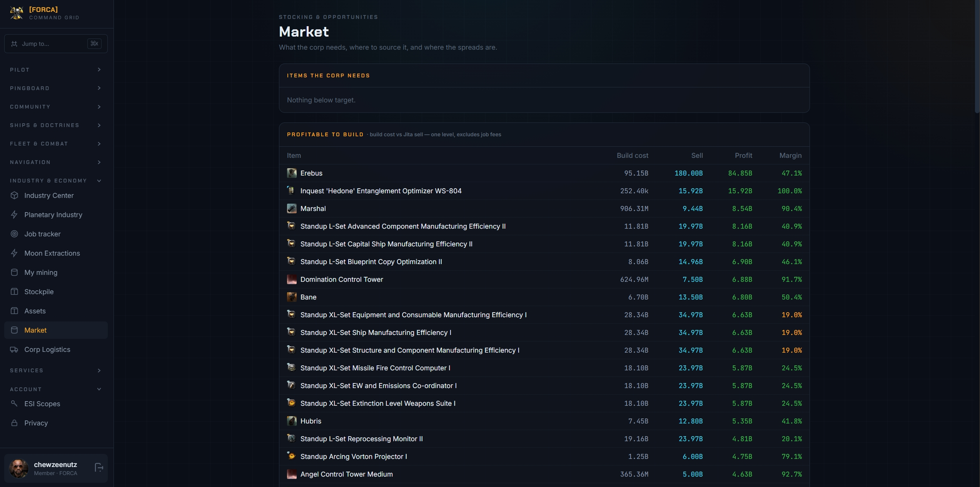Viewport: 980px width, 487px height.
Task: Click Erebus sell price 180.00B
Action: tap(688, 173)
